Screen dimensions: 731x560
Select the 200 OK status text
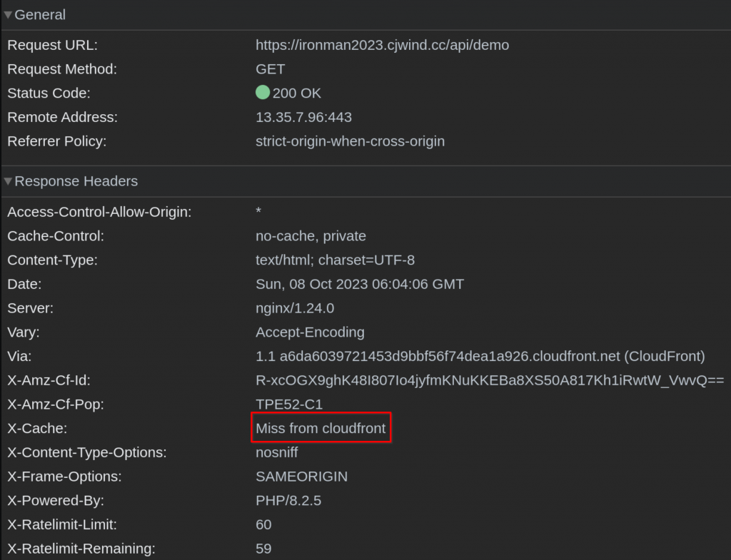297,93
